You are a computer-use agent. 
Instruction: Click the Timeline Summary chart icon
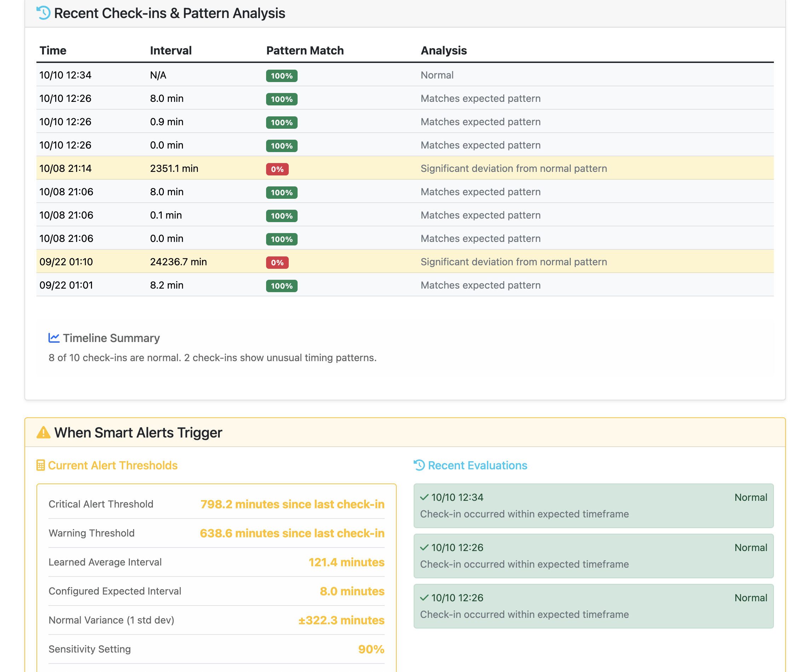[x=54, y=338]
